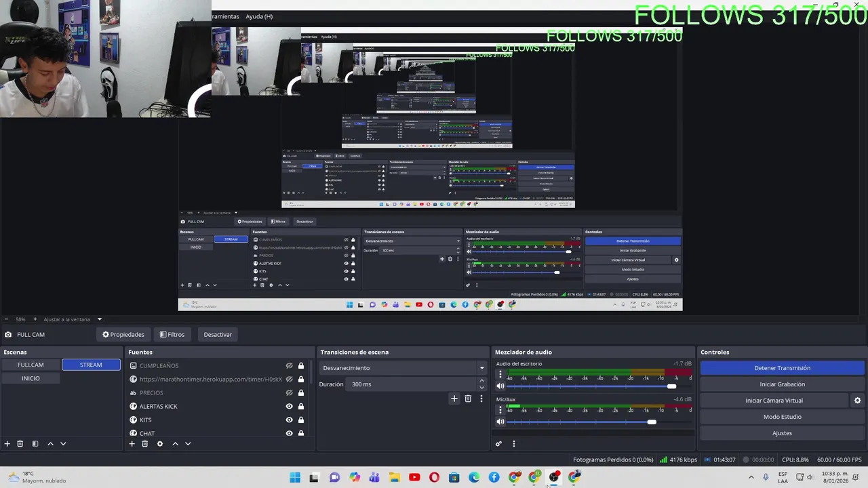The width and height of the screenshot is (868, 488).
Task: Hide the ALERTAS KICK source
Action: point(290,407)
